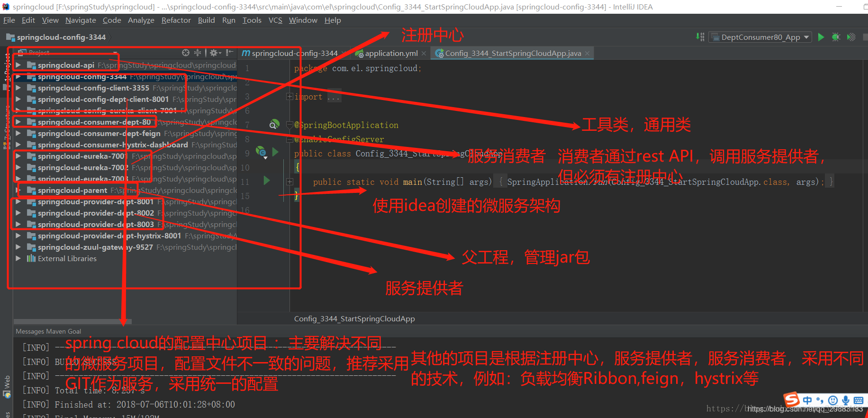Open the File menu
The height and width of the screenshot is (418, 868).
(x=9, y=20)
